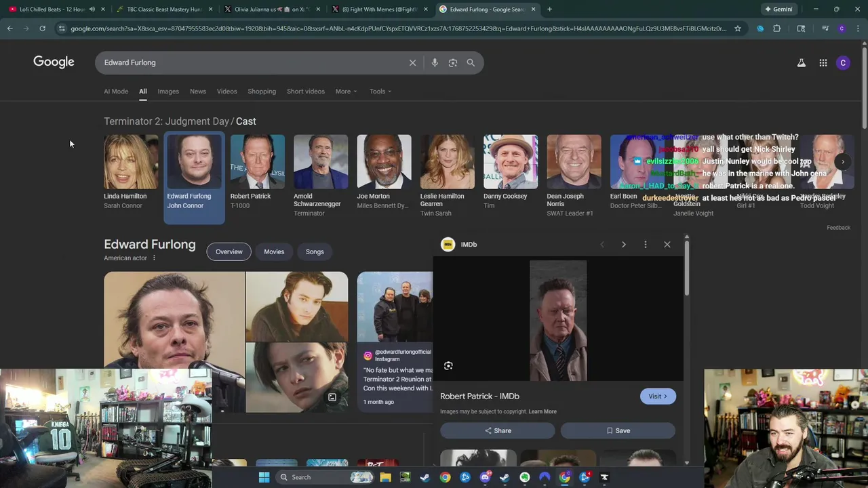
Task: Click Visit button for IMDb page
Action: tap(658, 396)
